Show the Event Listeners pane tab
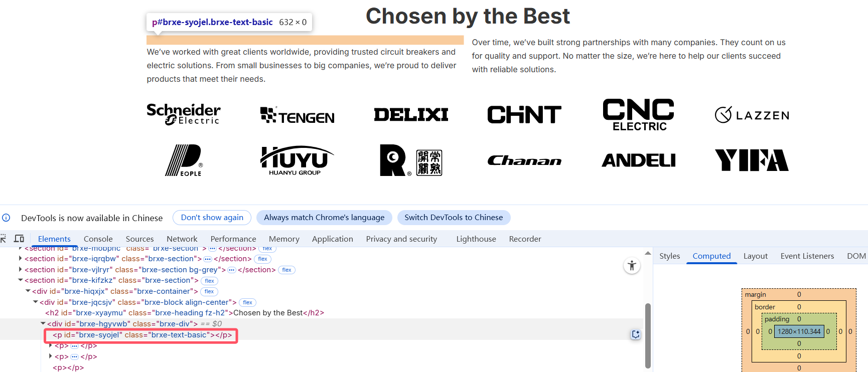Viewport: 868px width, 372px height. click(x=807, y=256)
